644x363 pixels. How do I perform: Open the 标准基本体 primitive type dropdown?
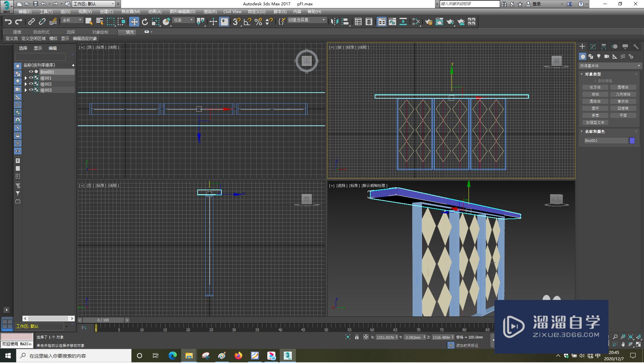610,66
